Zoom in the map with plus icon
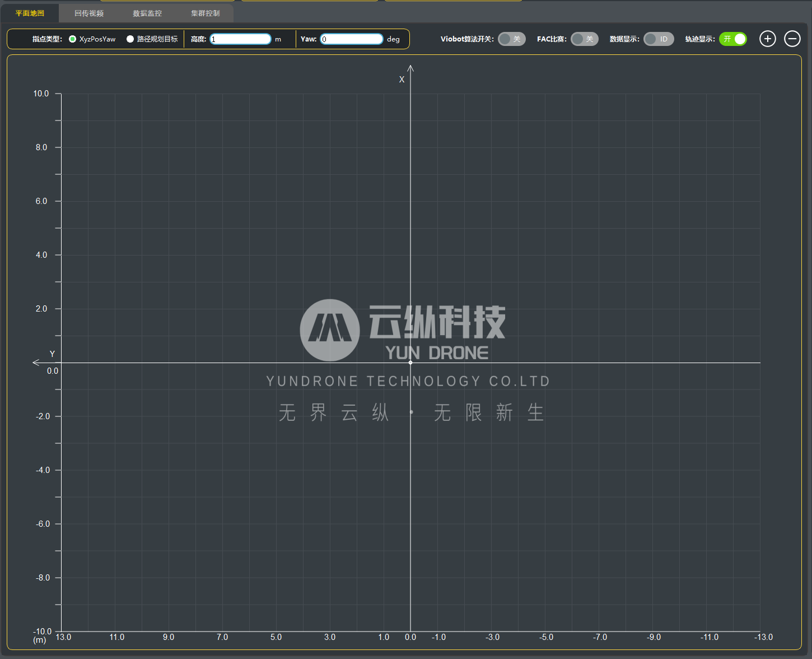Viewport: 812px width, 659px height. [767, 39]
